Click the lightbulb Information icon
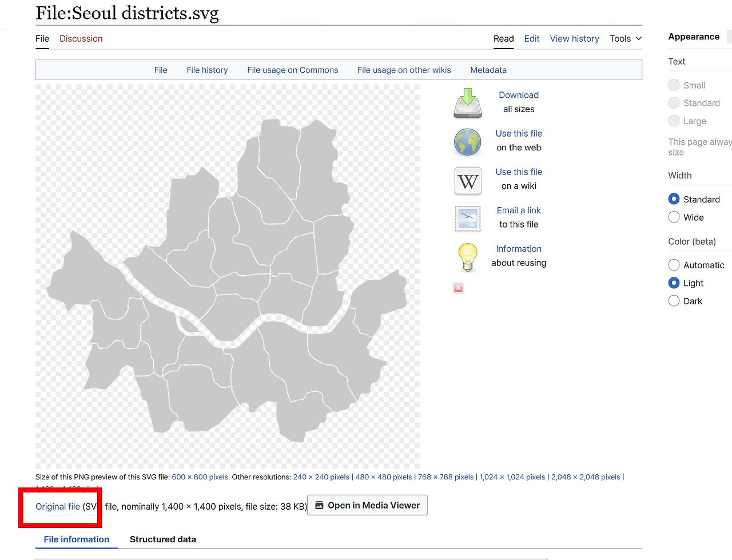This screenshot has width=732, height=560. tap(468, 257)
